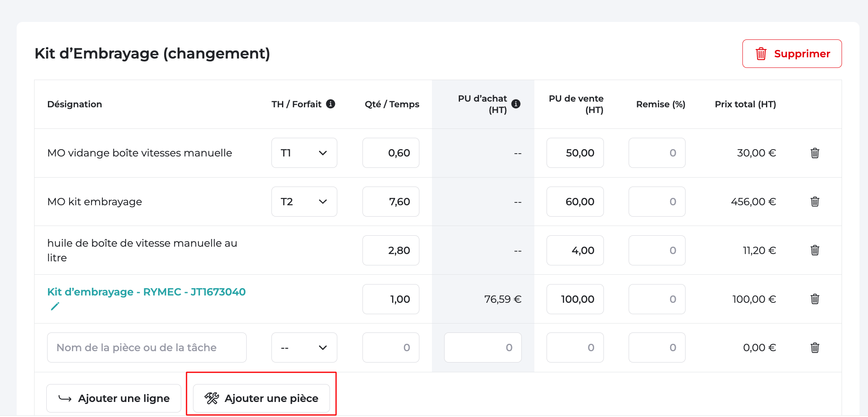Open the Kit d'embrayage RYMEC JT1673040 link
868x417 pixels.
[146, 292]
